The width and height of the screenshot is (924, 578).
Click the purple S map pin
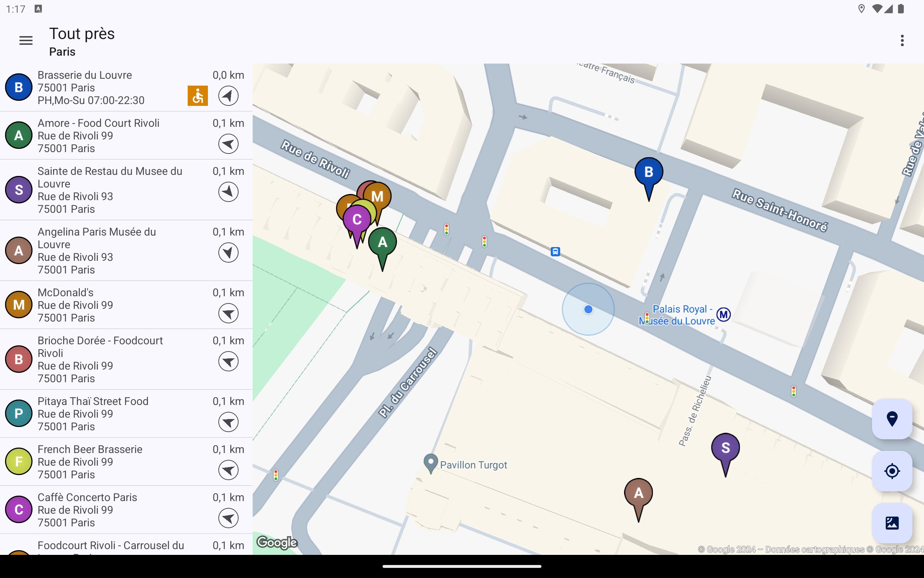725,448
